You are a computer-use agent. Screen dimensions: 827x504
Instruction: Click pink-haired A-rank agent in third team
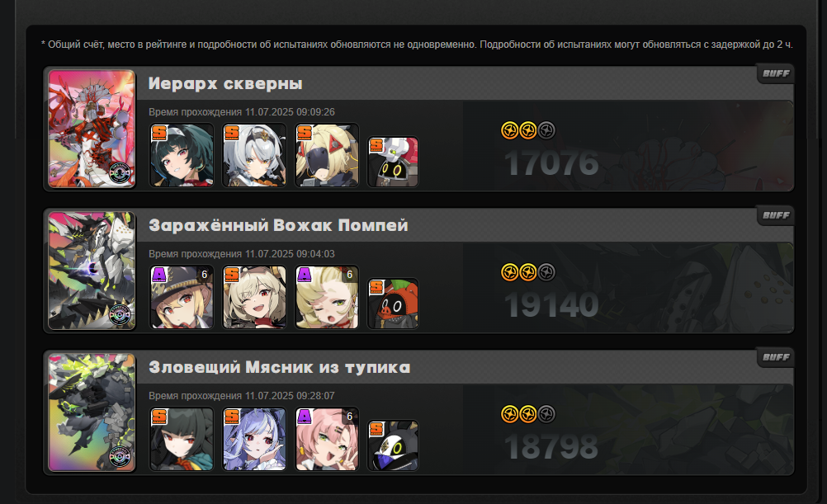click(x=327, y=439)
